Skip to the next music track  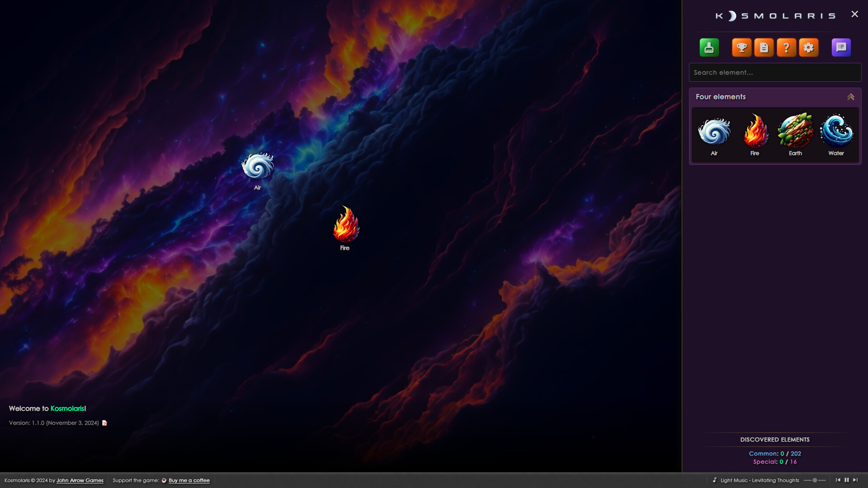pyautogui.click(x=856, y=480)
